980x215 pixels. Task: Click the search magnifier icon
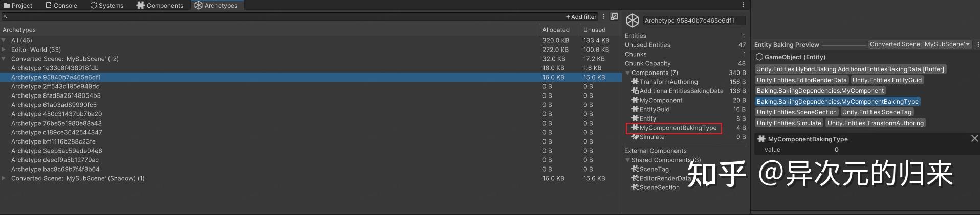pyautogui.click(x=5, y=17)
